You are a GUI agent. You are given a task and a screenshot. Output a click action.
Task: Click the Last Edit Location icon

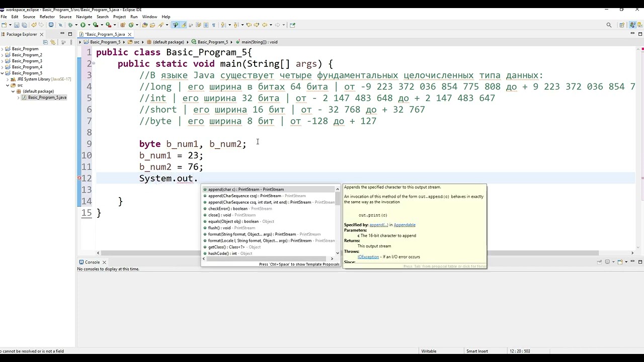249,25
